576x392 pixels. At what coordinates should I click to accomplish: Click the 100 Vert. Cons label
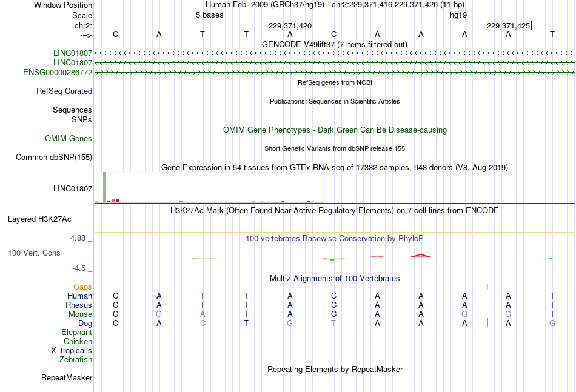[34, 253]
